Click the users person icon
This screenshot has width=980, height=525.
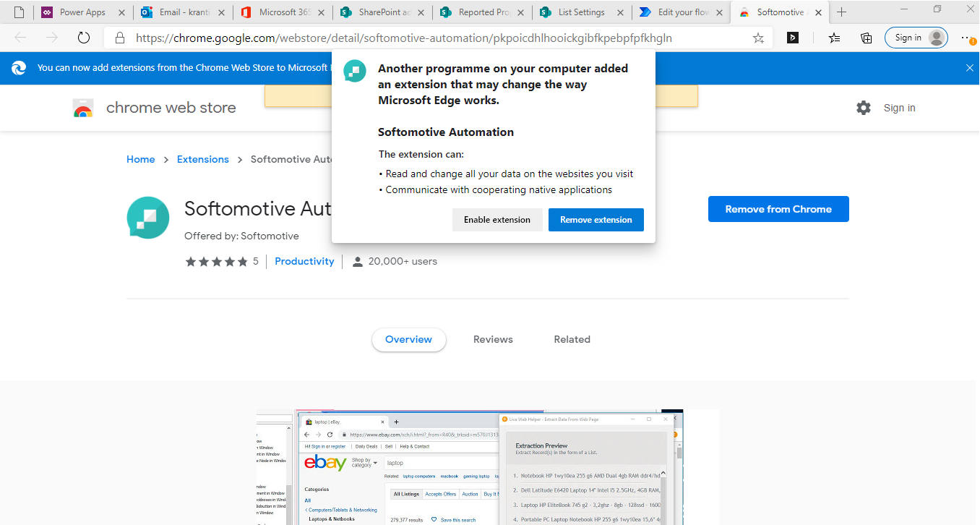[357, 262]
